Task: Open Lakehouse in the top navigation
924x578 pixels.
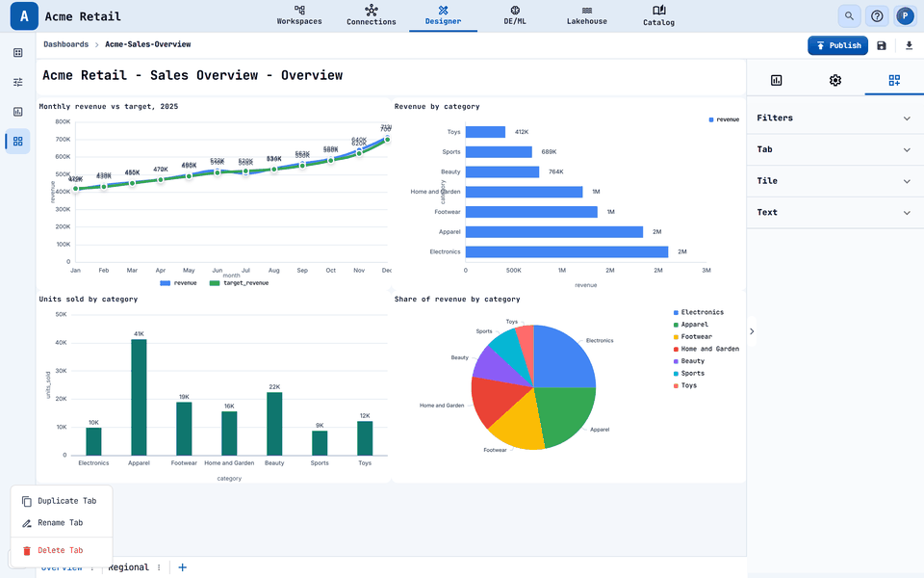Action: pos(587,16)
